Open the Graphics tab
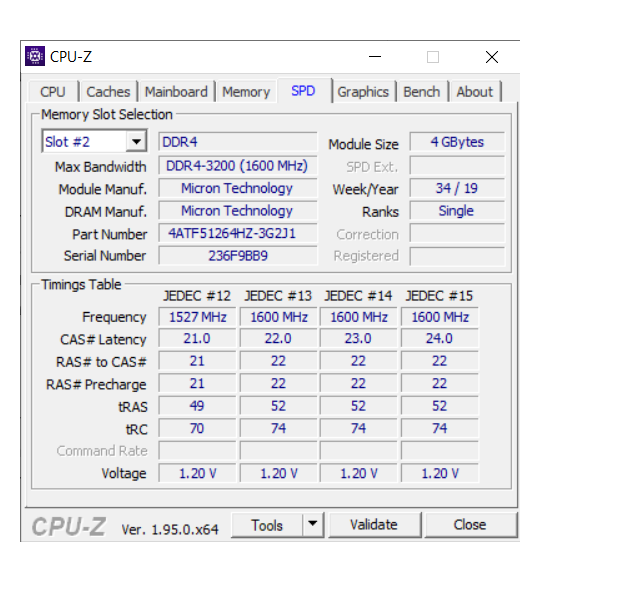622x590 pixels. (363, 92)
